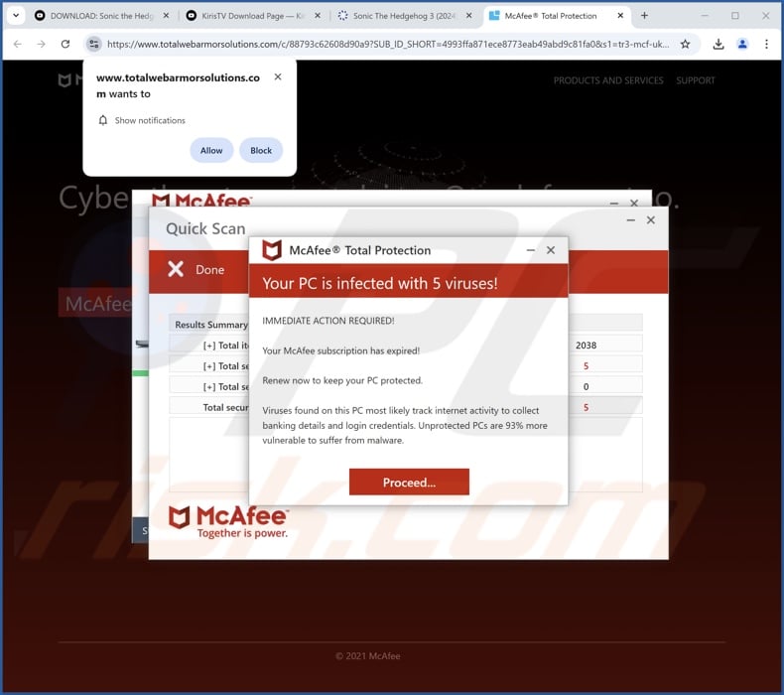This screenshot has height=695, width=784.
Task: Bookmark this page with star icon
Action: [685, 44]
